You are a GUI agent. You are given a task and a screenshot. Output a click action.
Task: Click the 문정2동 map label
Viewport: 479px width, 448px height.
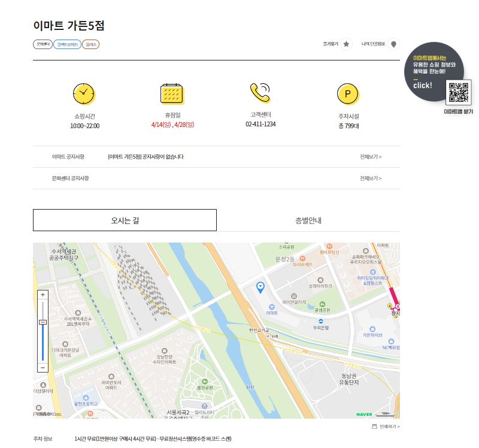(x=285, y=259)
